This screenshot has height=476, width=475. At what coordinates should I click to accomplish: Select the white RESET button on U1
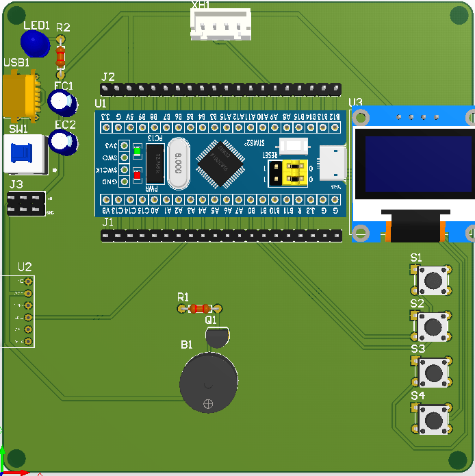click(x=294, y=146)
